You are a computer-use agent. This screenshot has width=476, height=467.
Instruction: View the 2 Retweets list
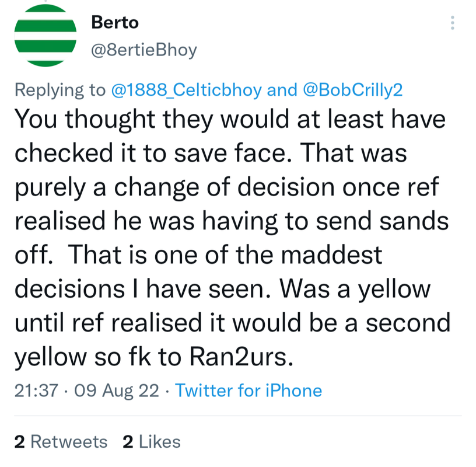pyautogui.click(x=61, y=442)
